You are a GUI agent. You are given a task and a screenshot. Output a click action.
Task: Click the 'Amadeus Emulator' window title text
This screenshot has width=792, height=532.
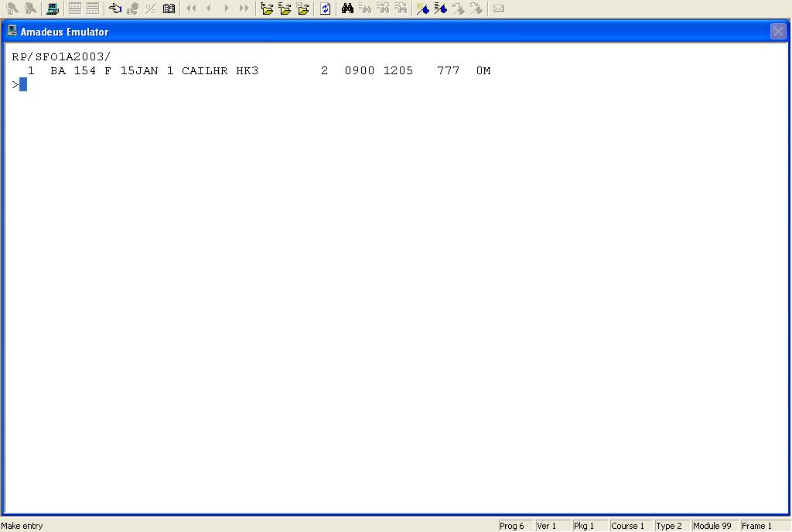click(x=64, y=32)
